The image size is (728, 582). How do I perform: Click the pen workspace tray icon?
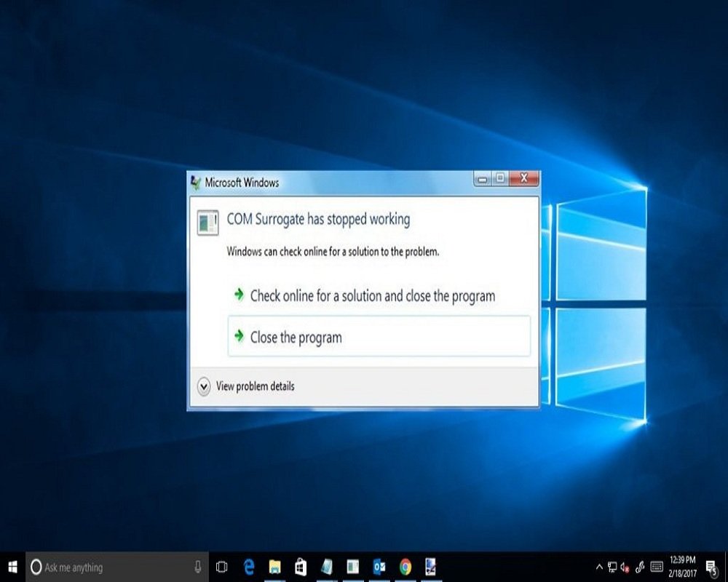pyautogui.click(x=640, y=567)
